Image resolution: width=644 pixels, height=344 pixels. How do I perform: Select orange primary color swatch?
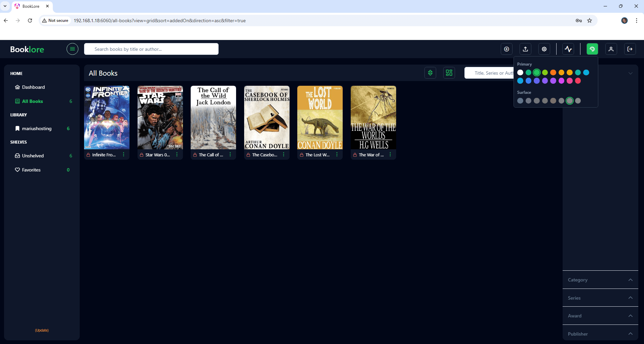(553, 72)
